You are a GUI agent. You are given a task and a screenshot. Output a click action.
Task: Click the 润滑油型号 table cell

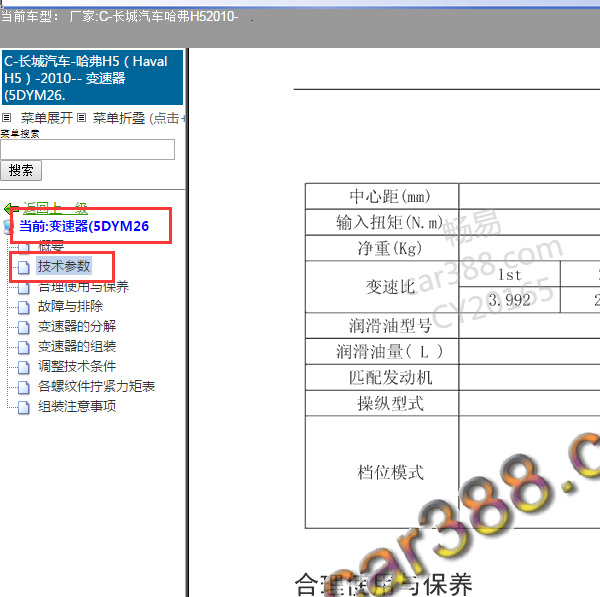[382, 326]
